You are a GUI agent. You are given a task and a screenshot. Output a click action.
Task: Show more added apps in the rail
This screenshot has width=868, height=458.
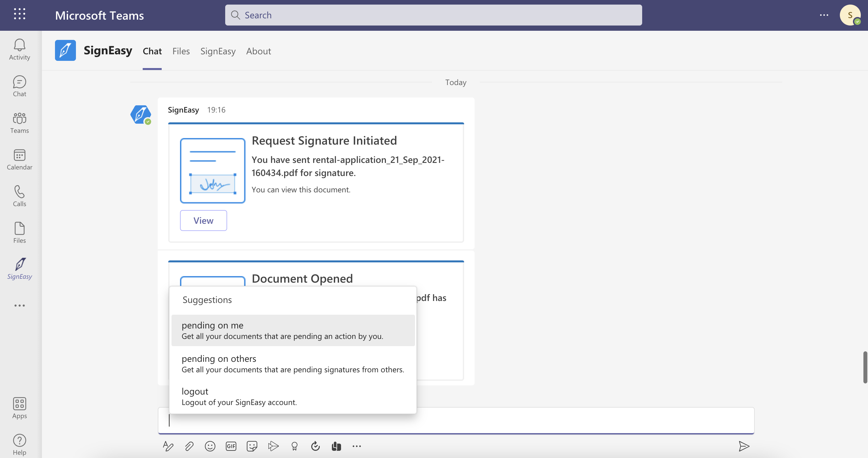point(20,306)
